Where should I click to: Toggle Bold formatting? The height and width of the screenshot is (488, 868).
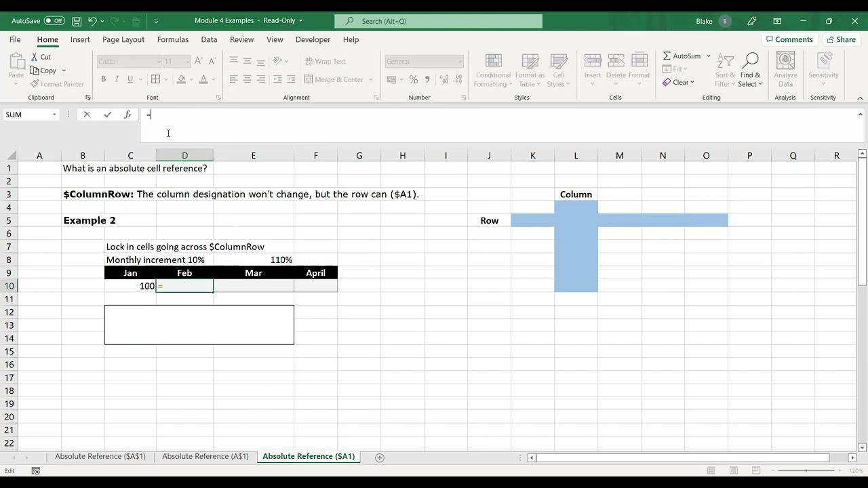click(x=104, y=79)
